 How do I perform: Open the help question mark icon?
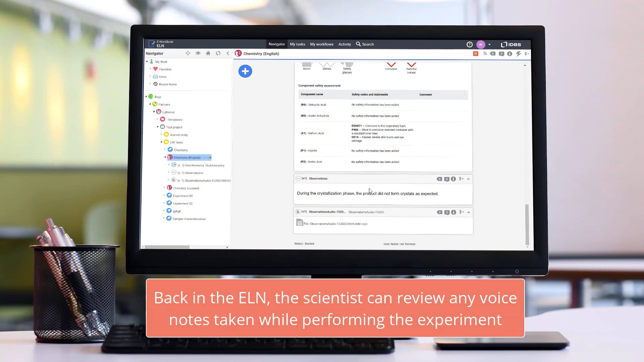pos(469,44)
